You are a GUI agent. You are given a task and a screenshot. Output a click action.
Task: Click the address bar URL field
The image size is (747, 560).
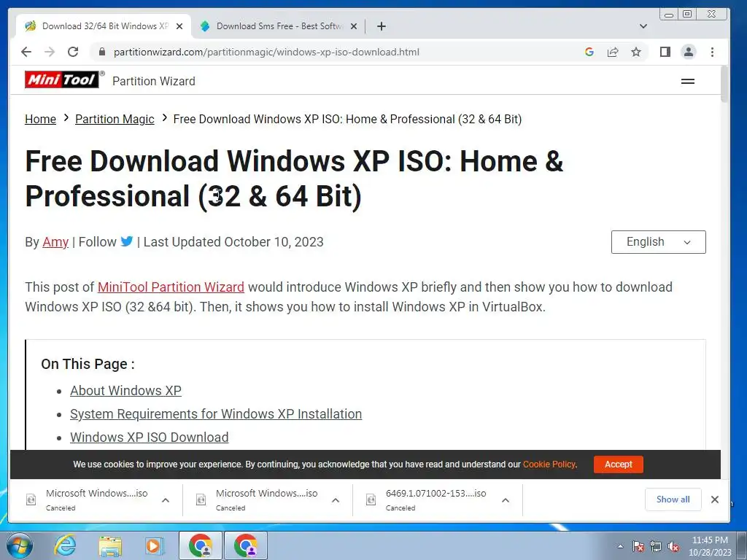333,52
